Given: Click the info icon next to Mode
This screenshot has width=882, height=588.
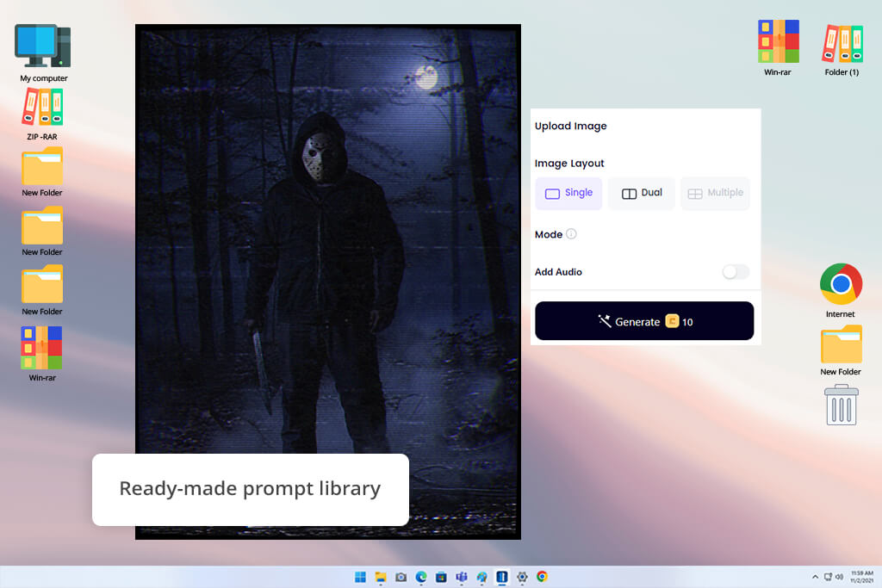Looking at the screenshot, I should [x=571, y=234].
